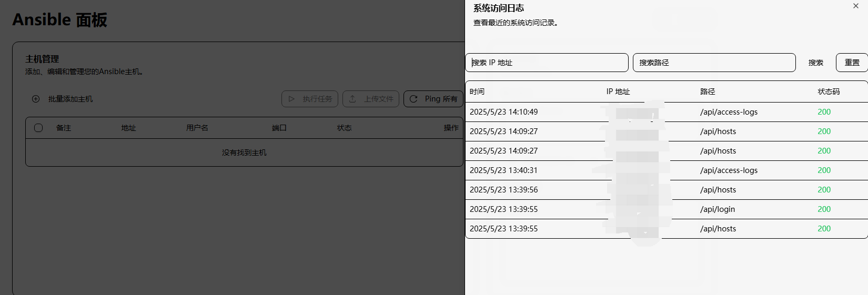Image resolution: width=868 pixels, height=295 pixels.
Task: Click the 执行任务 label
Action: click(x=317, y=99)
